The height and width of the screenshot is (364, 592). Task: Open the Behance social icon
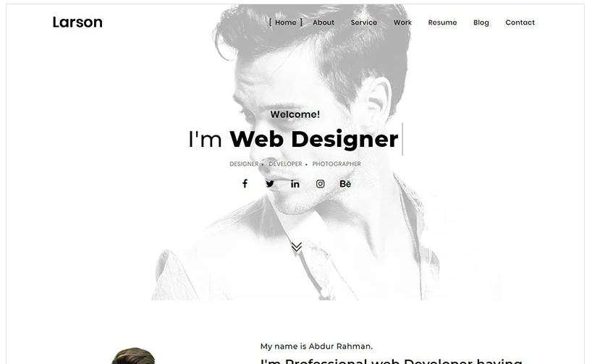[x=345, y=184]
